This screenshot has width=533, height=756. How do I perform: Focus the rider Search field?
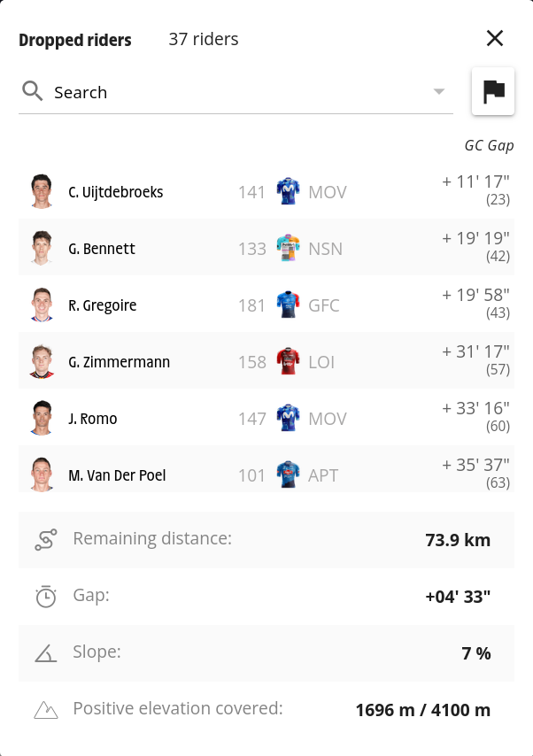pyautogui.click(x=236, y=91)
